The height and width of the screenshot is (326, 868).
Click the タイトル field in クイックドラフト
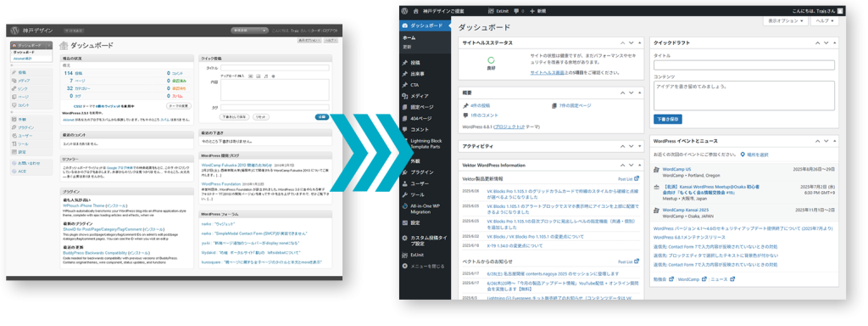(x=744, y=65)
